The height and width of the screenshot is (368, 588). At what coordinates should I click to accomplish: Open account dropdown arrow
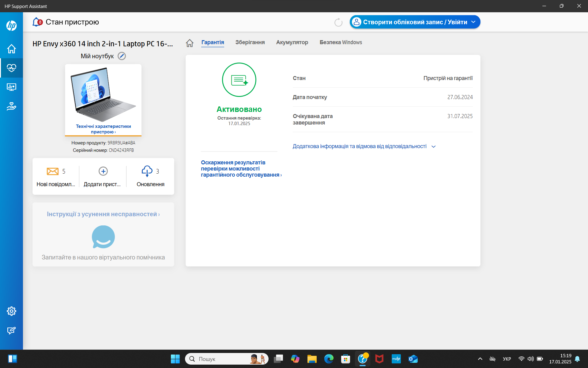click(x=473, y=22)
